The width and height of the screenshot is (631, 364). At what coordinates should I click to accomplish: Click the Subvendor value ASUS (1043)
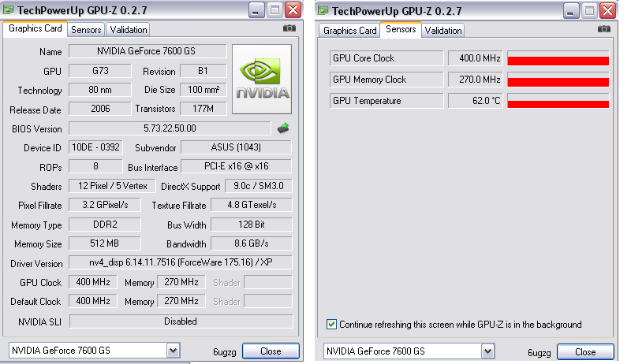pos(236,147)
